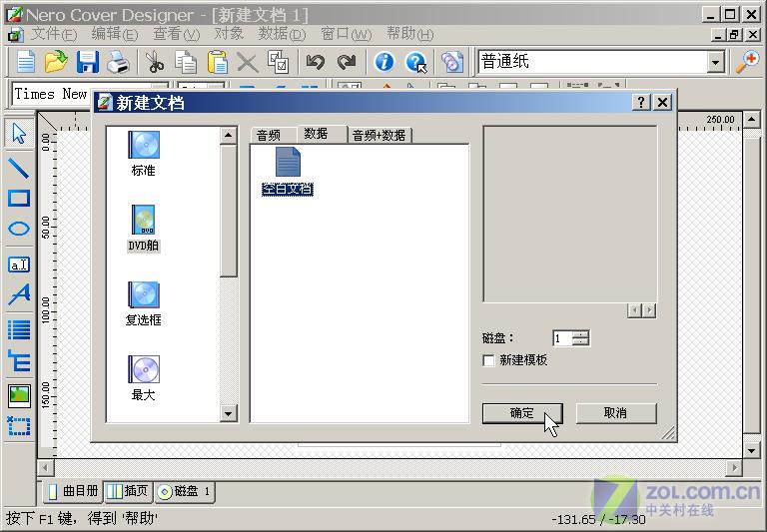This screenshot has width=767, height=532.
Task: Click main window horizontal scrollbar left arrow
Action: click(x=46, y=467)
